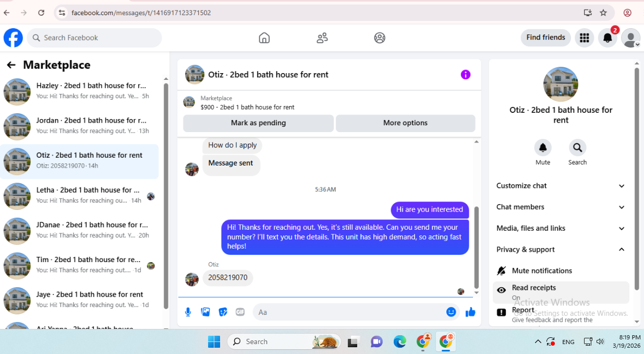The image size is (644, 354).
Task: Click More options button
Action: pos(405,123)
